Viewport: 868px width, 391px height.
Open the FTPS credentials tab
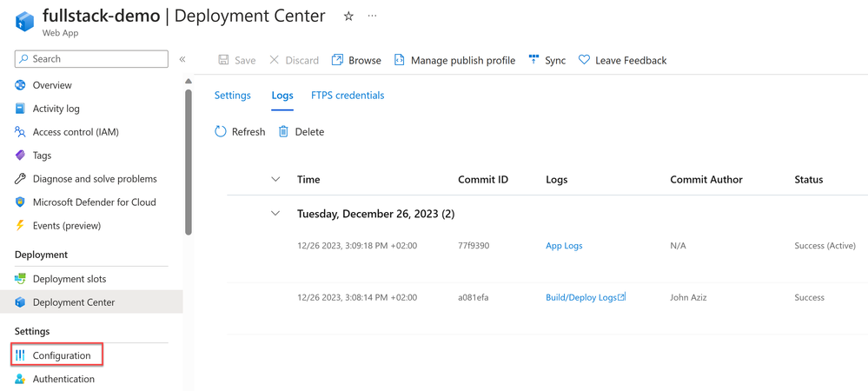(x=348, y=96)
